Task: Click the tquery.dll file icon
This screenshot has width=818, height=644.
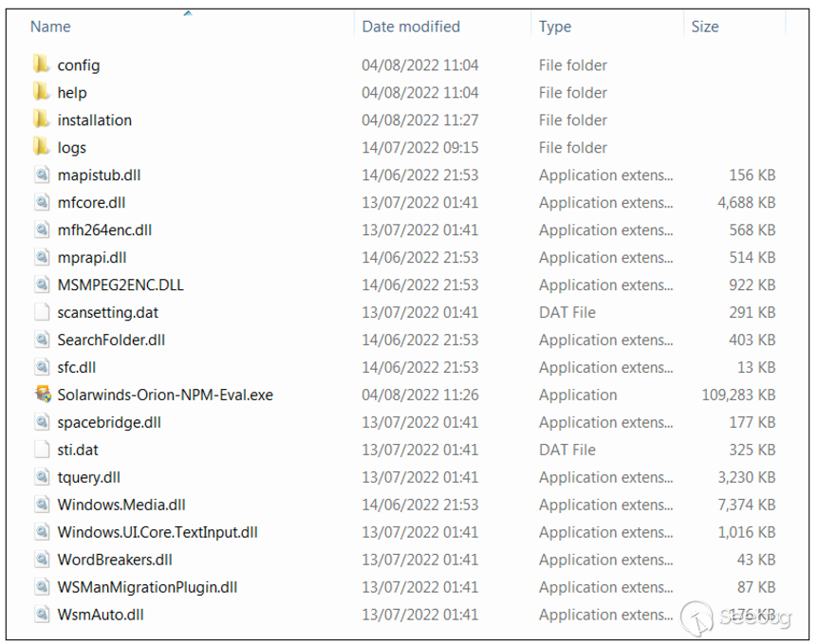Action: click(x=42, y=477)
